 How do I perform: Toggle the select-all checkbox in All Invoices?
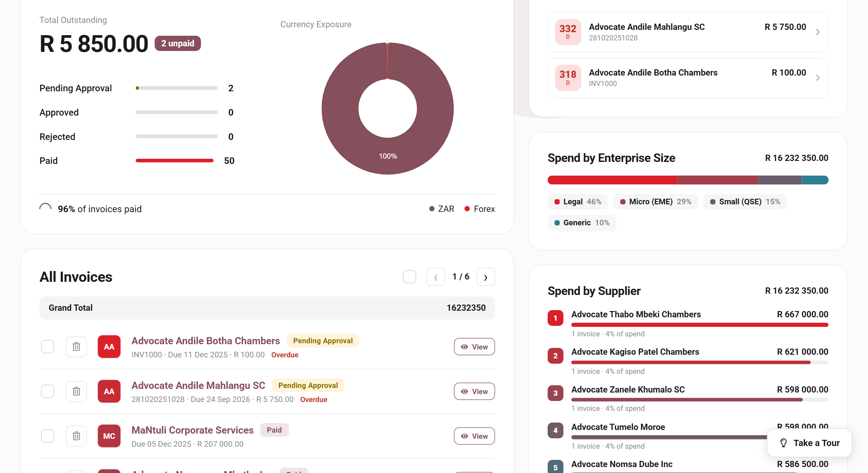(409, 277)
